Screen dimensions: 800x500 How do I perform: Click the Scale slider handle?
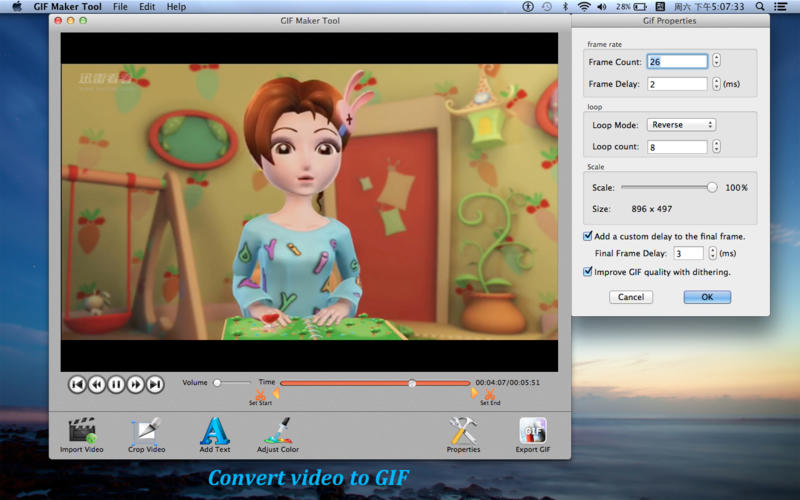pyautogui.click(x=712, y=187)
